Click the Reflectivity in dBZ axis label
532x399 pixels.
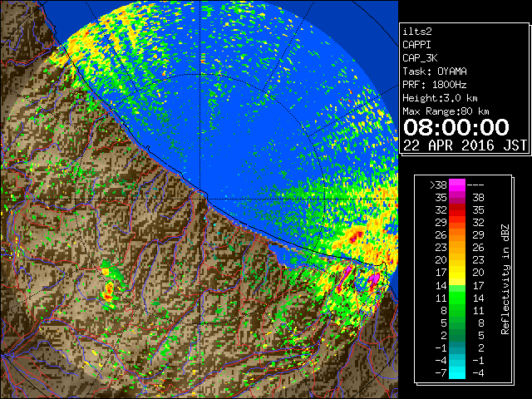505,279
